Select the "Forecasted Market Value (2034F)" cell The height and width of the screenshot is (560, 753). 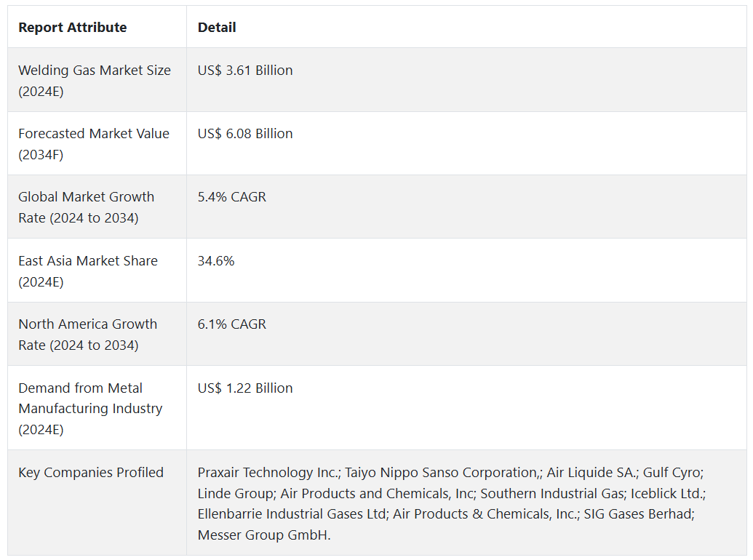point(94,144)
